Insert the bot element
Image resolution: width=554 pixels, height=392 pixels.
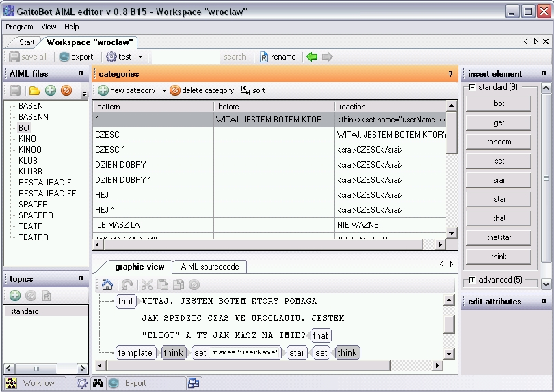(x=499, y=103)
